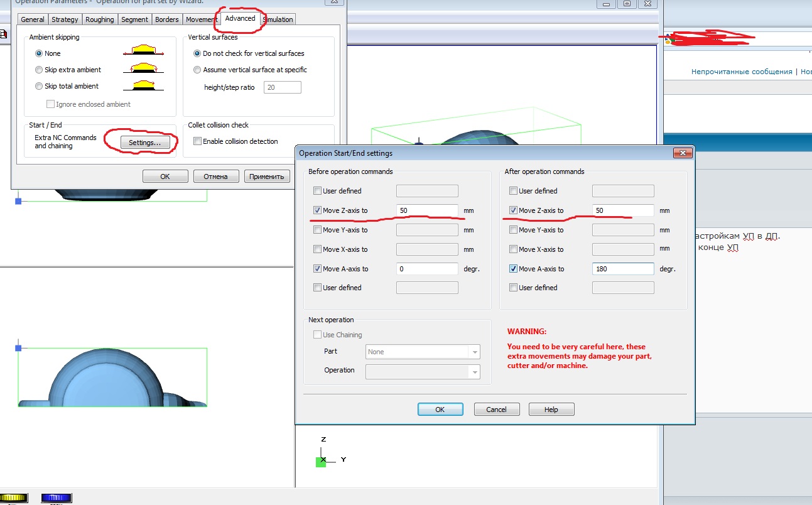Restore the main window with the restore button
This screenshot has width=812, height=505.
627,4
